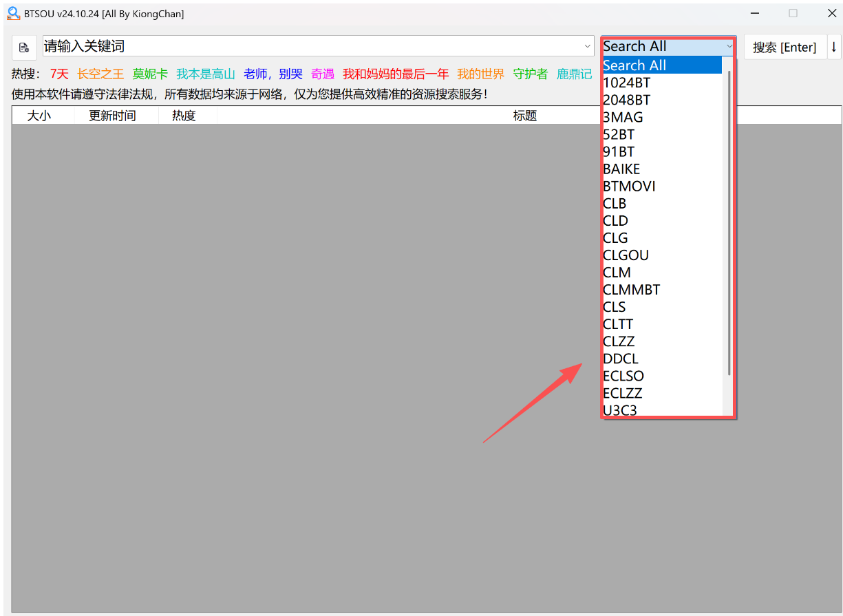Click hot search term 莫妮卡
843x616 pixels.
pos(150,74)
